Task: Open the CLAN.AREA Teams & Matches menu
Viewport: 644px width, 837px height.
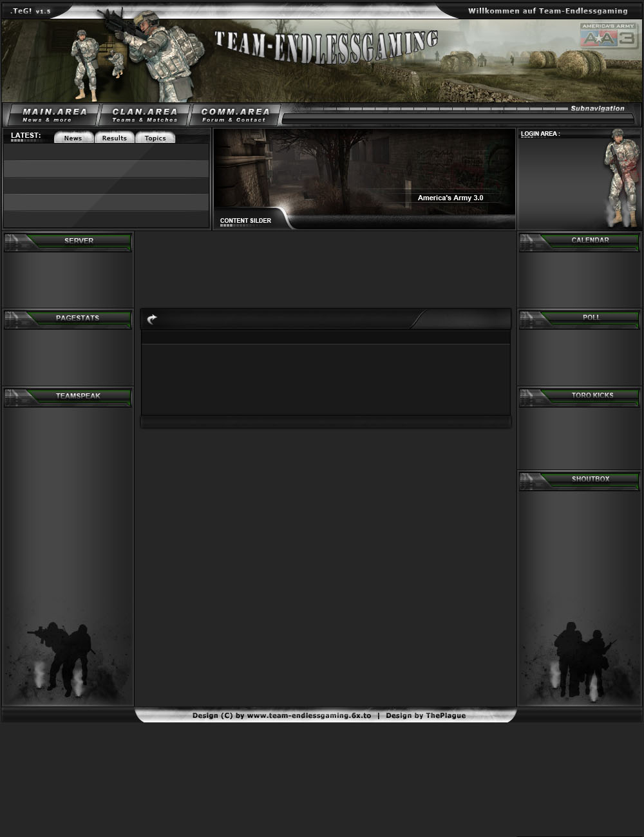Action: (144, 115)
